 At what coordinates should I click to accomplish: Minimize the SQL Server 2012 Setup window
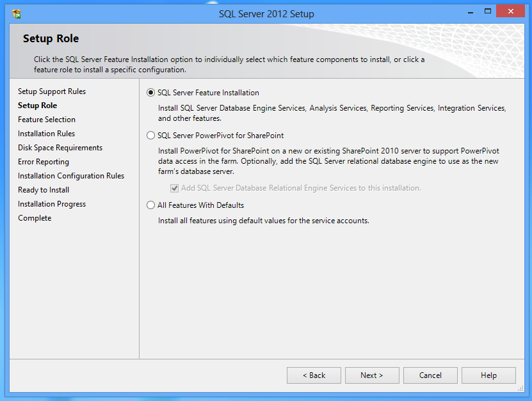[x=471, y=12]
